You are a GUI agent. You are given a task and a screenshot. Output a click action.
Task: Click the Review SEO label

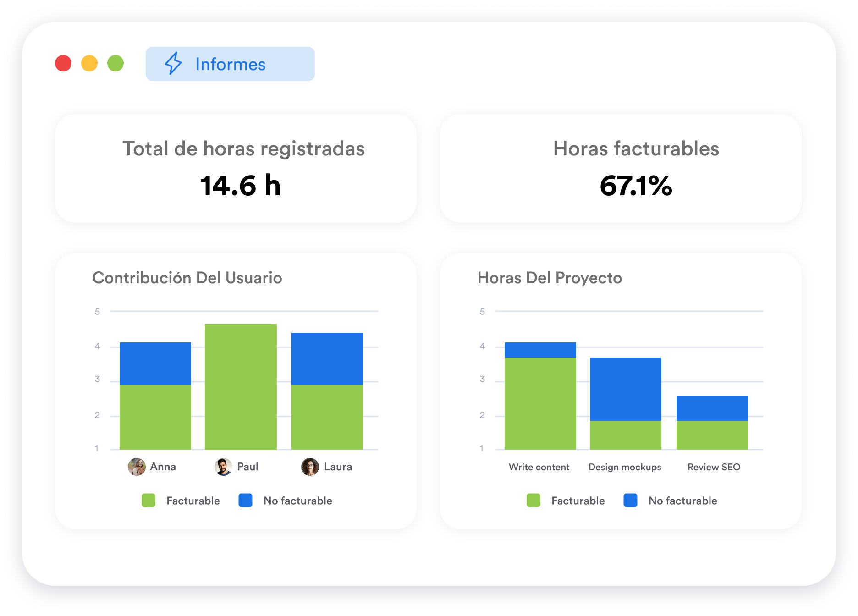pos(714,467)
